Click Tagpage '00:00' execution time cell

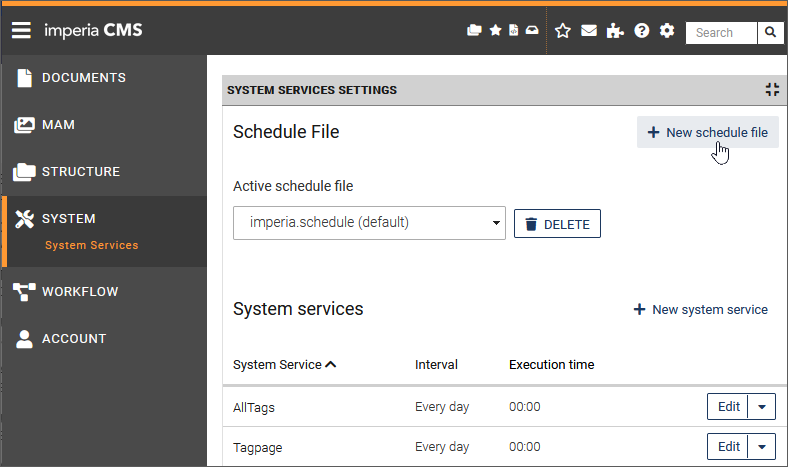tap(525, 447)
